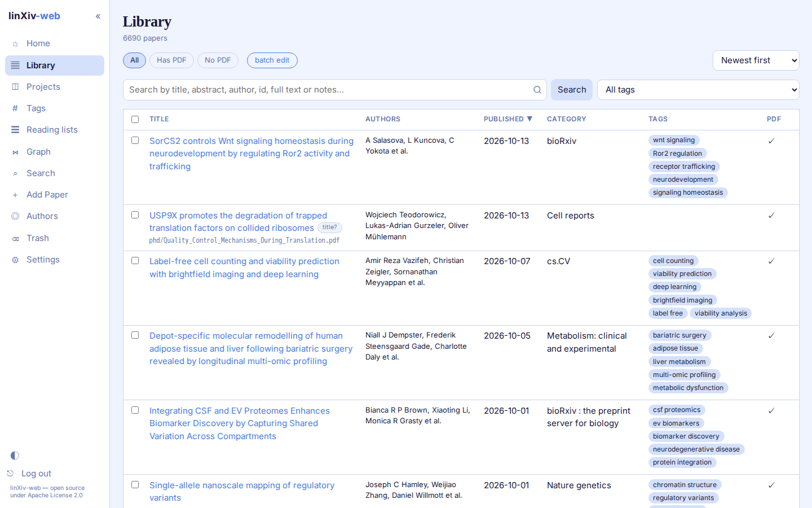This screenshot has width=812, height=508.
Task: Click the Search button
Action: pos(572,90)
